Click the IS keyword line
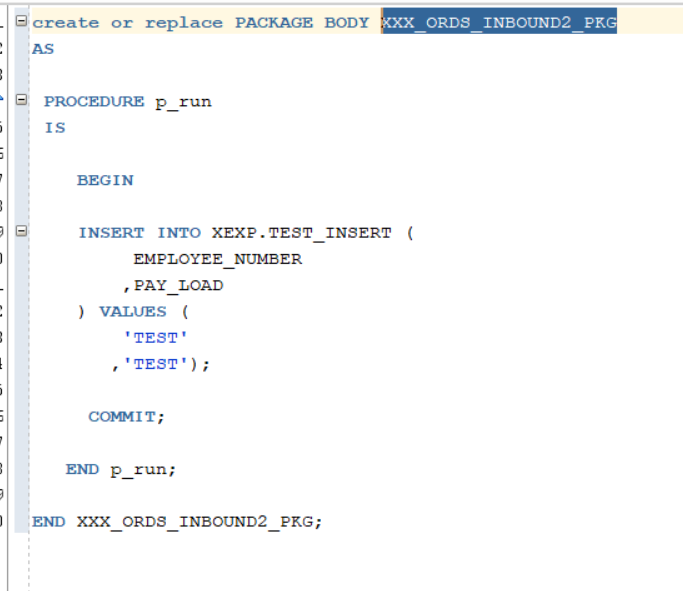The image size is (683, 591). pos(55,128)
